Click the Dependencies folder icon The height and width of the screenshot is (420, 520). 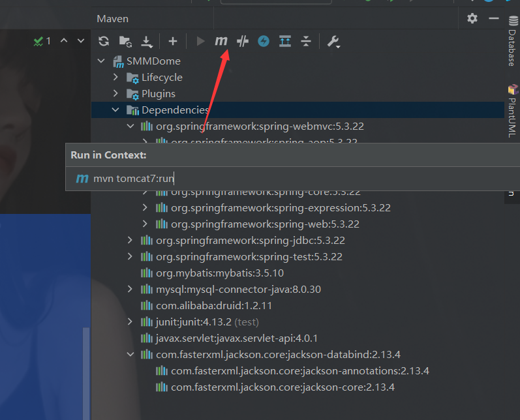click(132, 110)
